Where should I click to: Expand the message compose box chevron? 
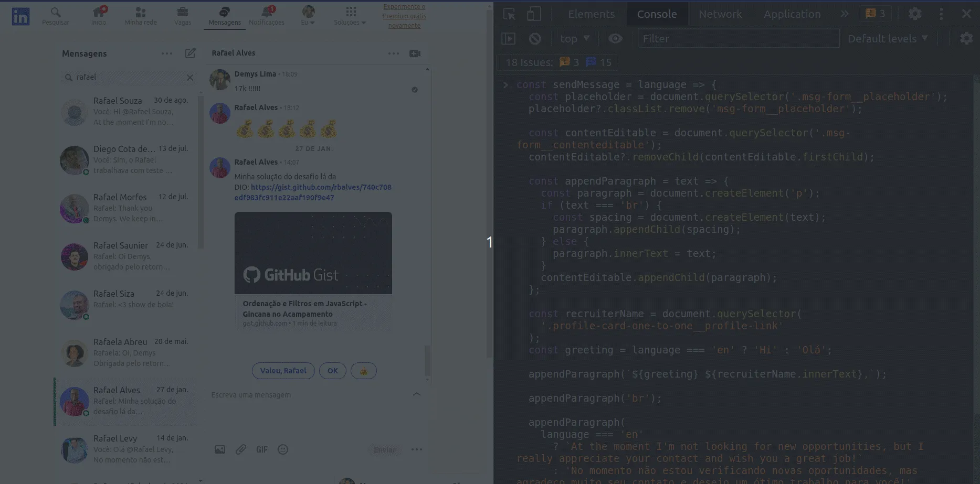click(417, 394)
